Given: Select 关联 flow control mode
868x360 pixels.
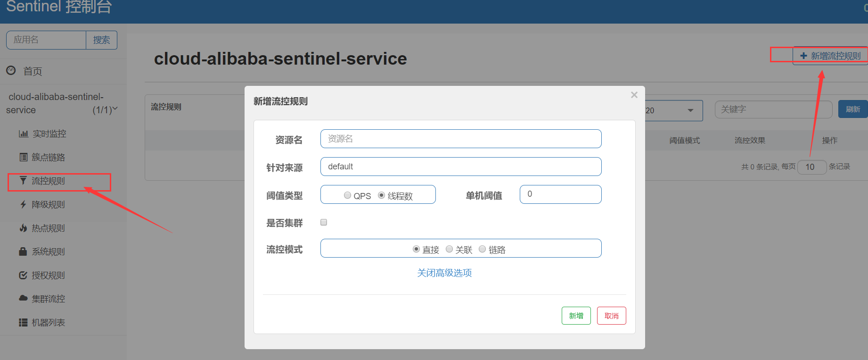Looking at the screenshot, I should (x=449, y=249).
